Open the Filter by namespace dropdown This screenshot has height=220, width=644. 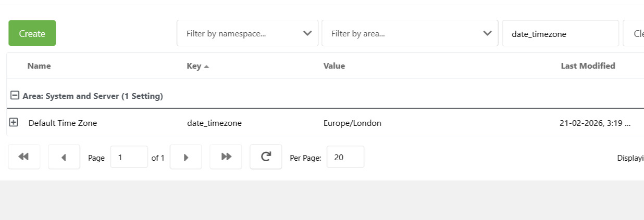tap(247, 33)
